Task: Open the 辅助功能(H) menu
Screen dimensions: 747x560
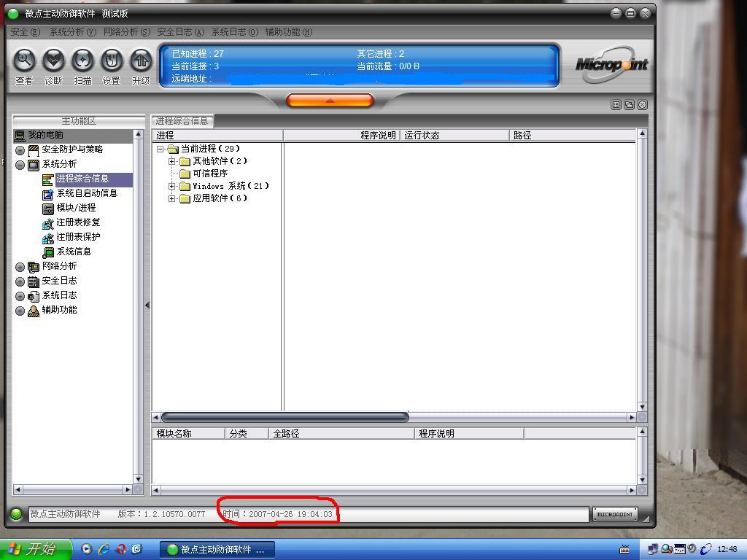Action: pyautogui.click(x=288, y=32)
